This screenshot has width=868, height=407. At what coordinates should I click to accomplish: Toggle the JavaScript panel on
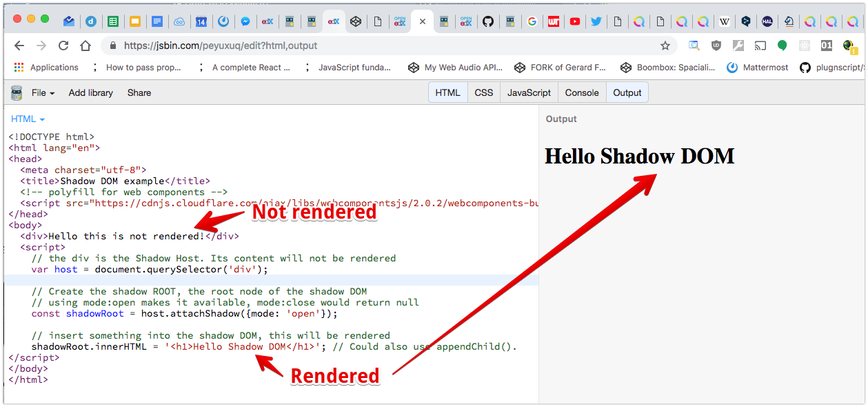pyautogui.click(x=528, y=92)
